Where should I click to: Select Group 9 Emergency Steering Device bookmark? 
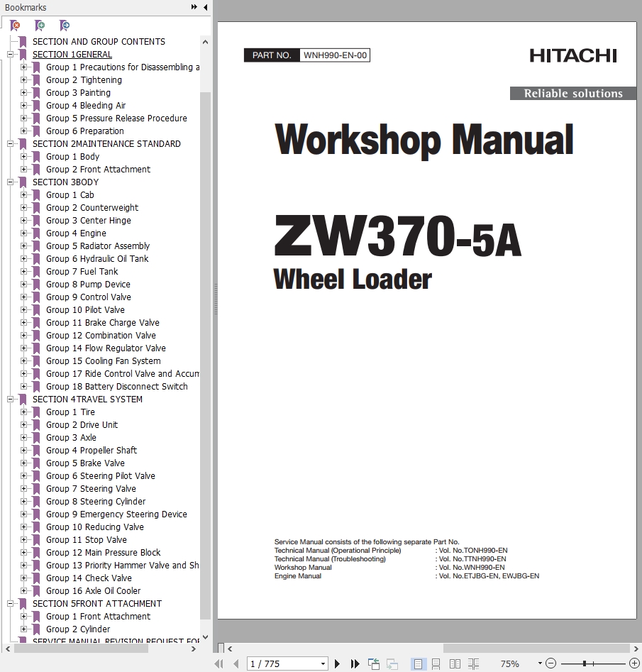(116, 514)
